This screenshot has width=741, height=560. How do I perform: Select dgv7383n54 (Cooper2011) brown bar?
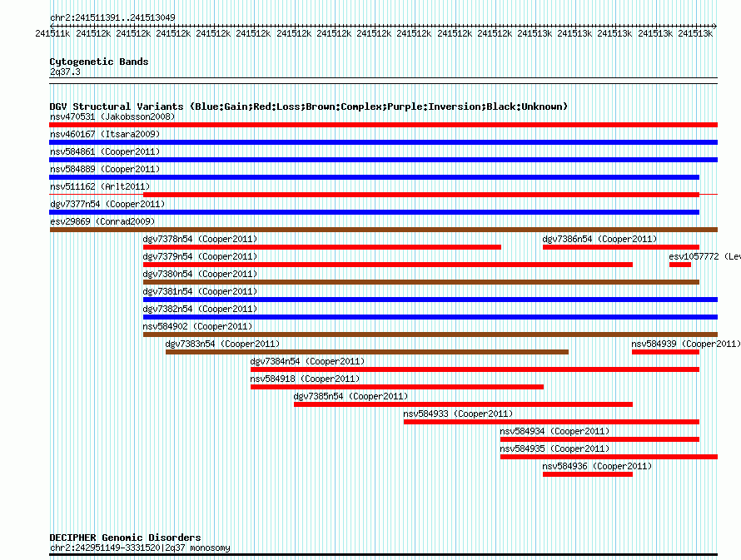[x=367, y=352]
